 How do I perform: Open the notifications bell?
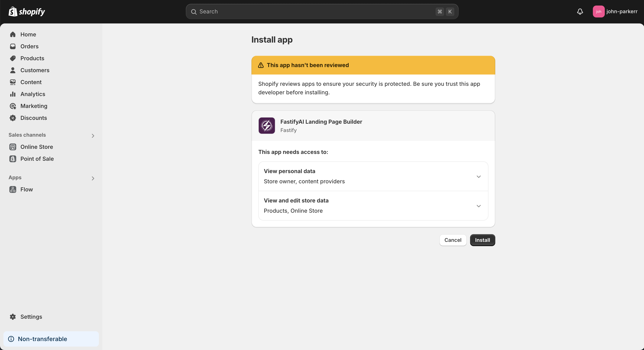[x=580, y=11]
